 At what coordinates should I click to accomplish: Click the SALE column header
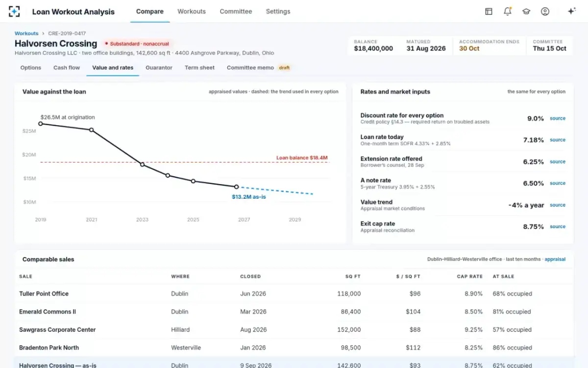pyautogui.click(x=25, y=277)
